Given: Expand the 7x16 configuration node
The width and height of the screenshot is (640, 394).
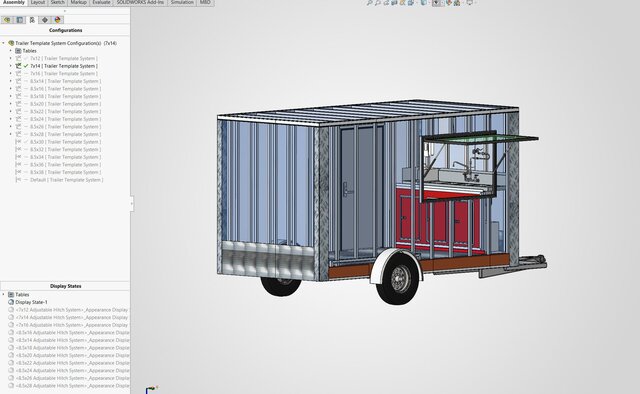Looking at the screenshot, I should coord(11,73).
